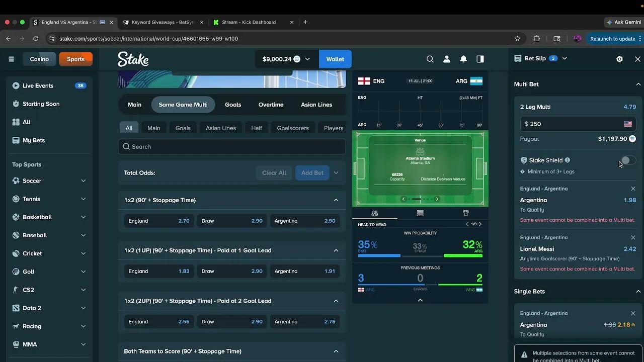Screen dimensions: 644x362
Task: Expand Soccer sports submenu
Action: pyautogui.click(x=84, y=181)
